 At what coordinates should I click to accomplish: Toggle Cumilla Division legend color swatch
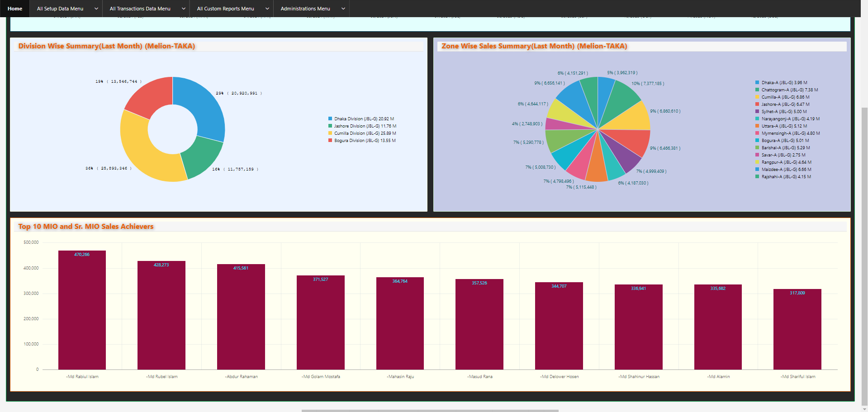(x=330, y=133)
